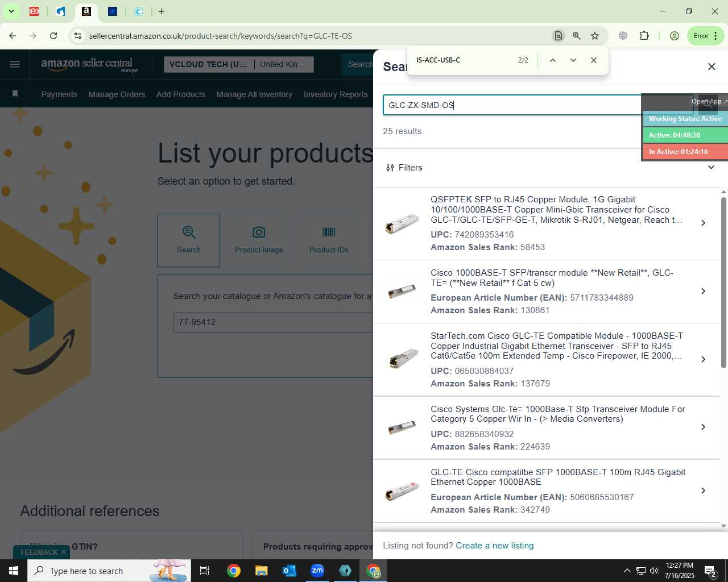Open the Manage All Inventory menu
728x582 pixels.
(254, 94)
